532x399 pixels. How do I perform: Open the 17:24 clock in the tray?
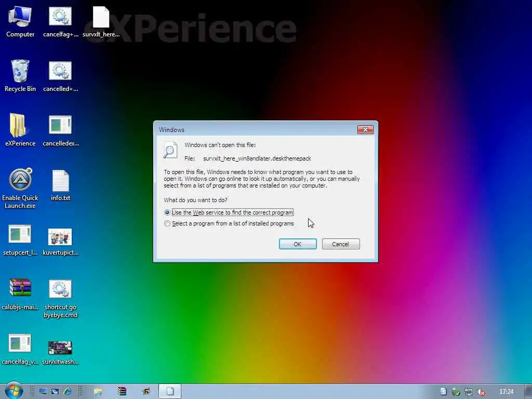[506, 392]
